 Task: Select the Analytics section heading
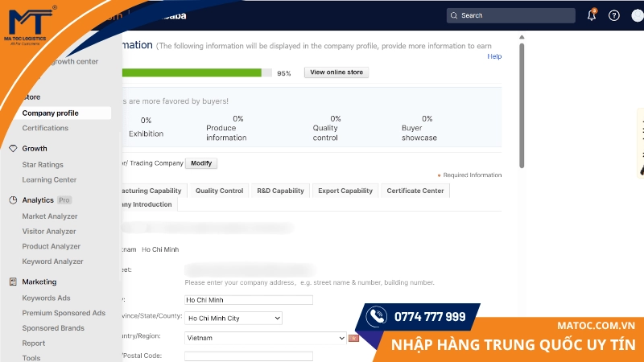coord(38,200)
